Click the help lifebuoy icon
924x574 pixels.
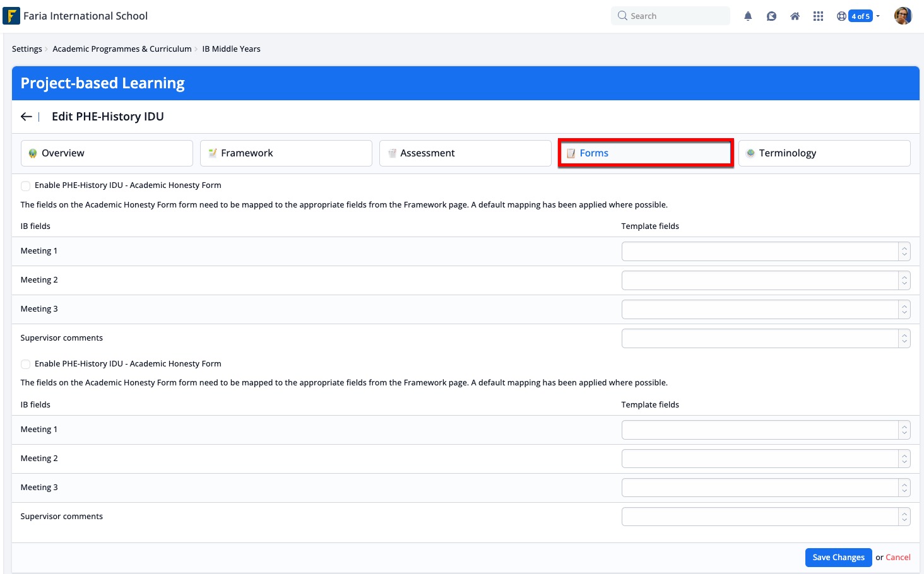pos(841,16)
